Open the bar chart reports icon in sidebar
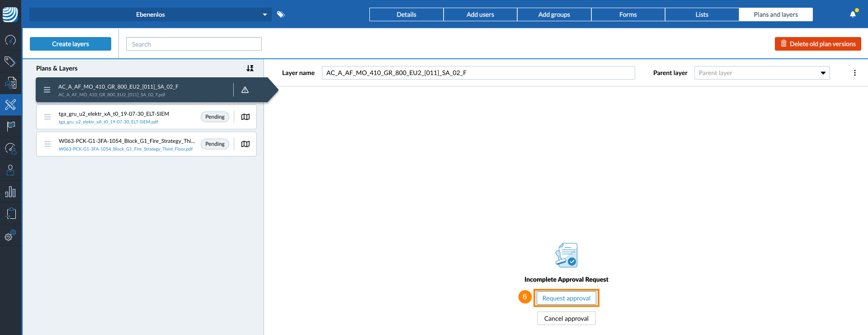The height and width of the screenshot is (335, 868). [10, 192]
